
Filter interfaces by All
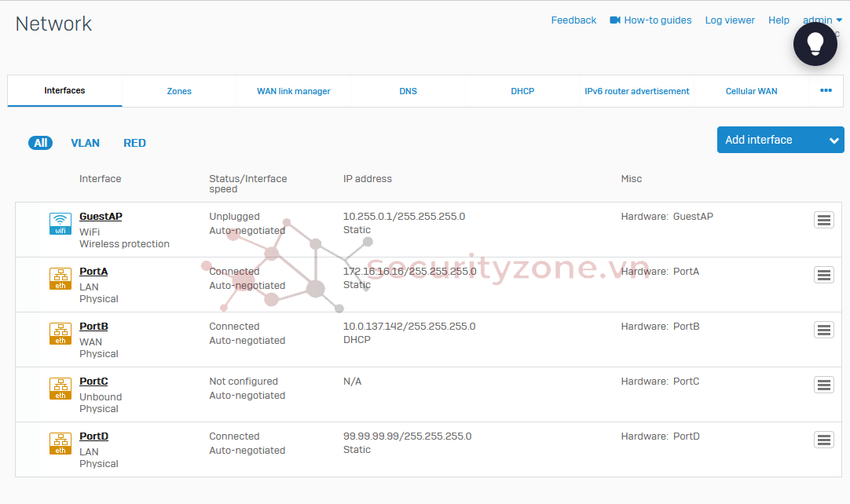[41, 143]
